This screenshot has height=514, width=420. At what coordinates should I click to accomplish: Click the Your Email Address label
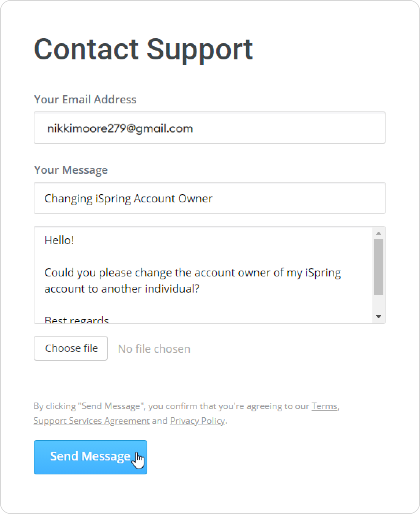(x=85, y=99)
